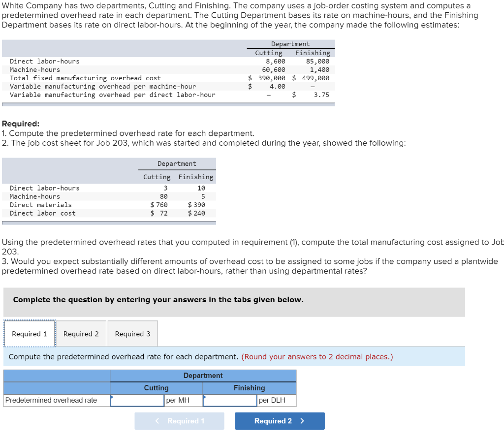The image size is (504, 443).
Task: Click the 'per MH' unit label
Action: tap(178, 400)
